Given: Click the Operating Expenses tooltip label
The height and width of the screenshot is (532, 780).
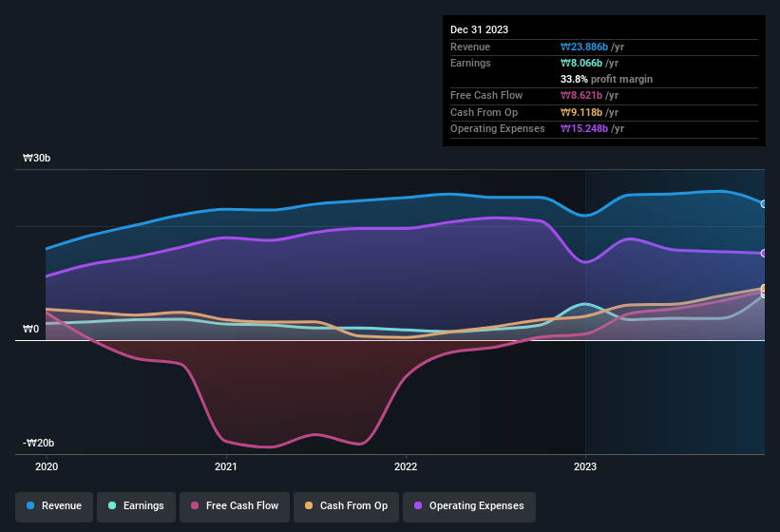Looking at the screenshot, I should [x=498, y=129].
